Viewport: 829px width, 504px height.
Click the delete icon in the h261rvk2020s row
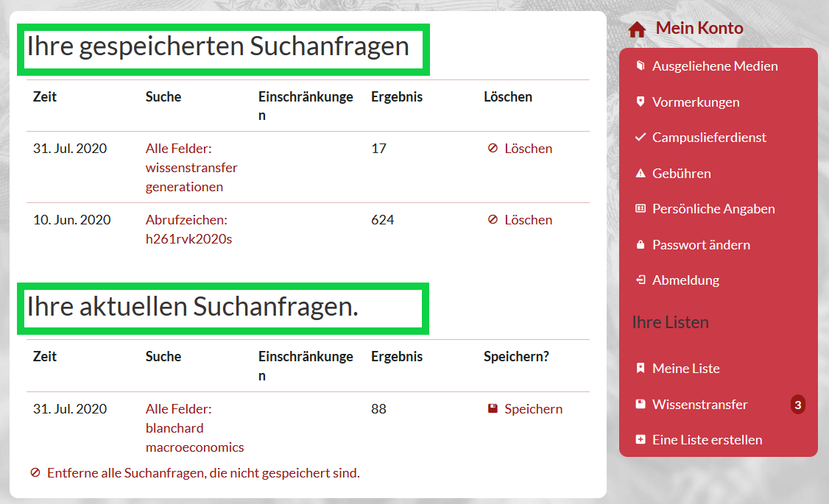tap(493, 220)
